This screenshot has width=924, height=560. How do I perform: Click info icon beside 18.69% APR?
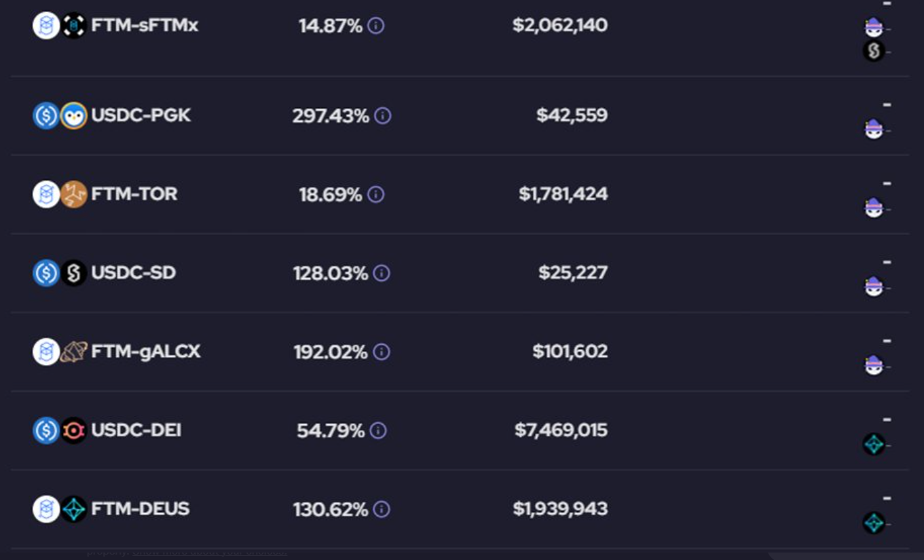point(375,195)
